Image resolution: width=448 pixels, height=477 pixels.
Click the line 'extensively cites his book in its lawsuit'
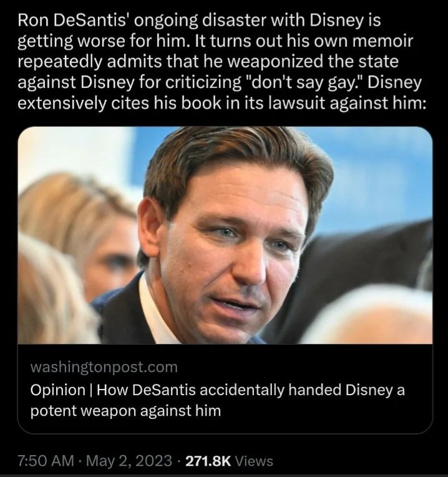pos(221,103)
